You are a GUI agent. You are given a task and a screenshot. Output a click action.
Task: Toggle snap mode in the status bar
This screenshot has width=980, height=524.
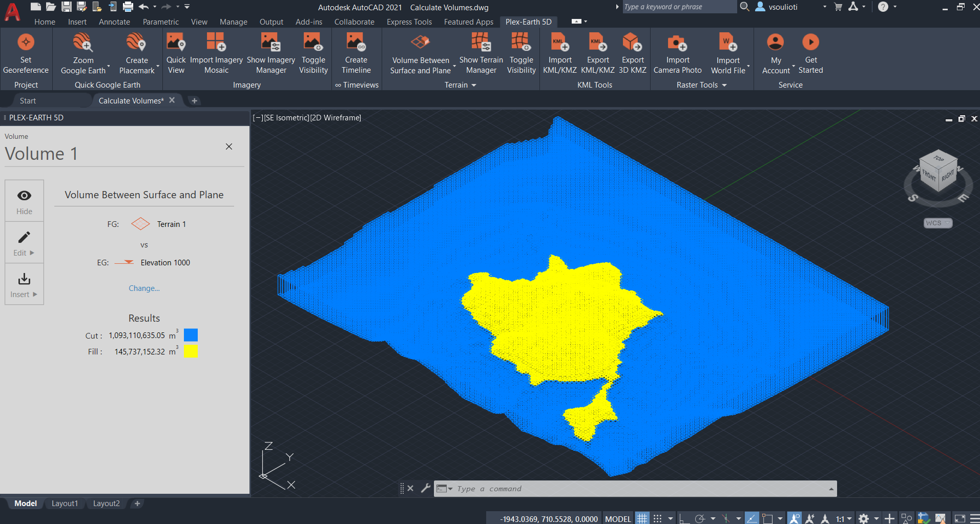657,518
